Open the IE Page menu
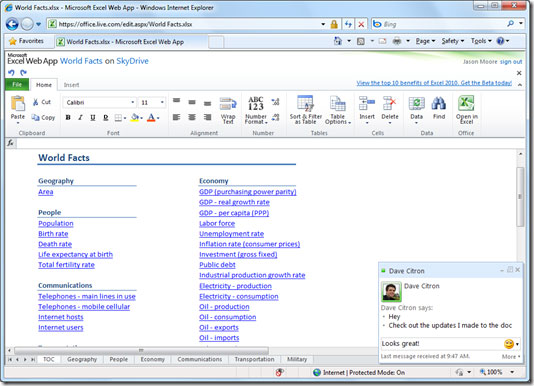 425,41
